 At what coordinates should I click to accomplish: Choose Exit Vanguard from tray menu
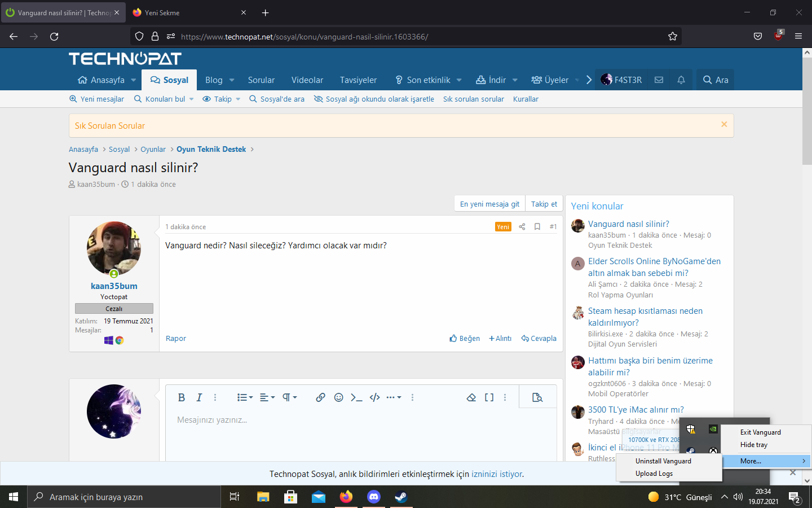(761, 432)
